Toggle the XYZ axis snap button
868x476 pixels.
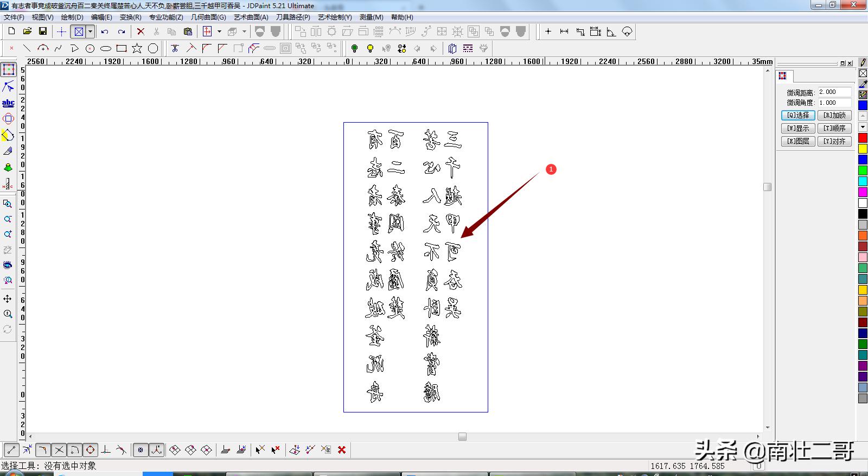click(x=157, y=449)
